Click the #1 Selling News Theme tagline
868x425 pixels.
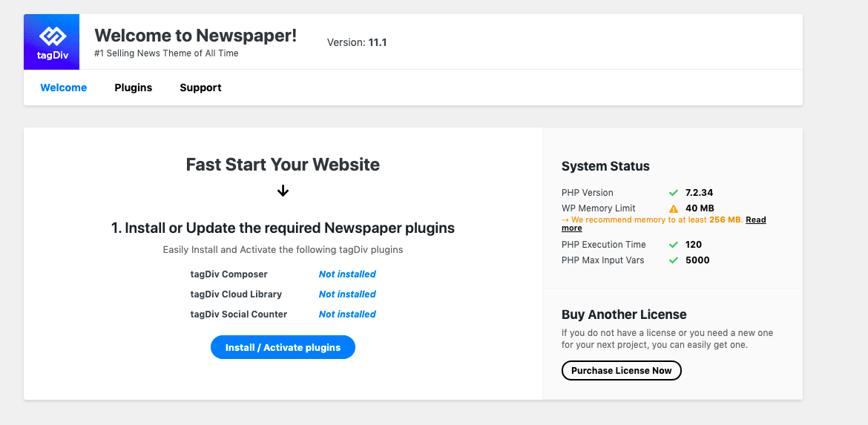[x=166, y=53]
